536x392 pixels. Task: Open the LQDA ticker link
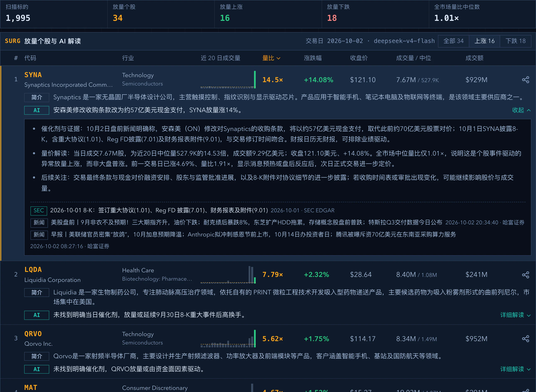click(x=33, y=270)
